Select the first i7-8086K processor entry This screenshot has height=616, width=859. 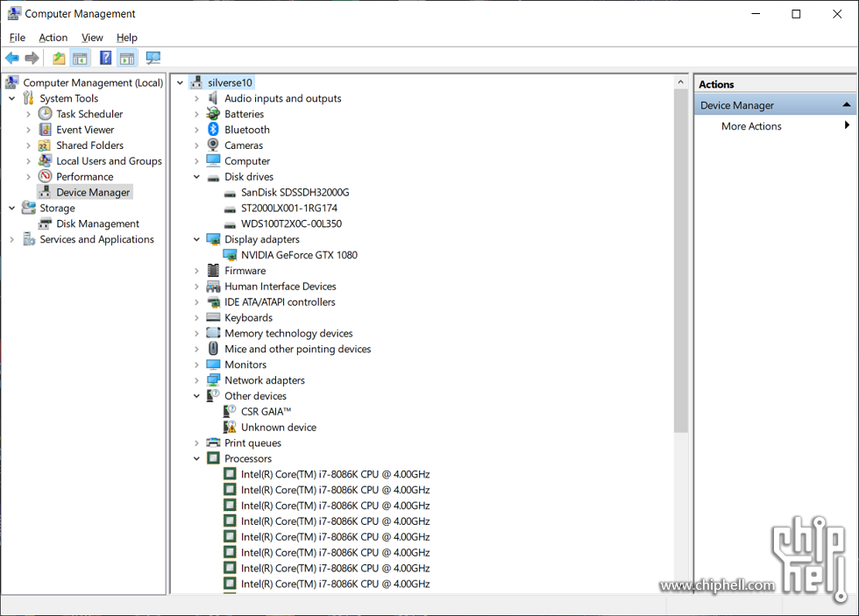[335, 474]
